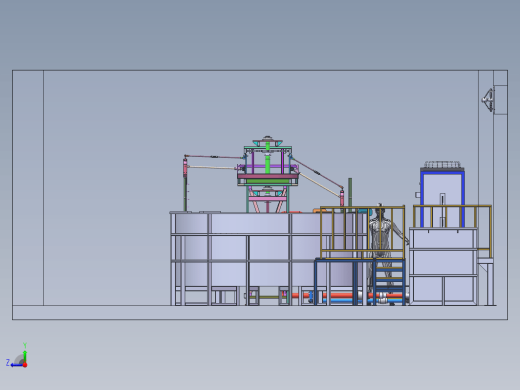Select the wall-mounted cone fixture, top right
520x390 pixels.
click(x=488, y=100)
